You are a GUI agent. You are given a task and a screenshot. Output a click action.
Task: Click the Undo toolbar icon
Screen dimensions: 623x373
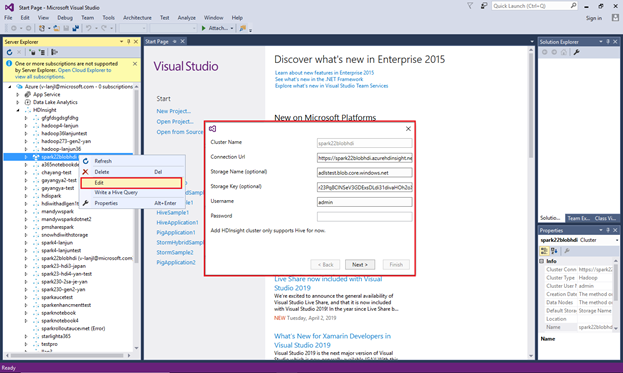[89, 28]
